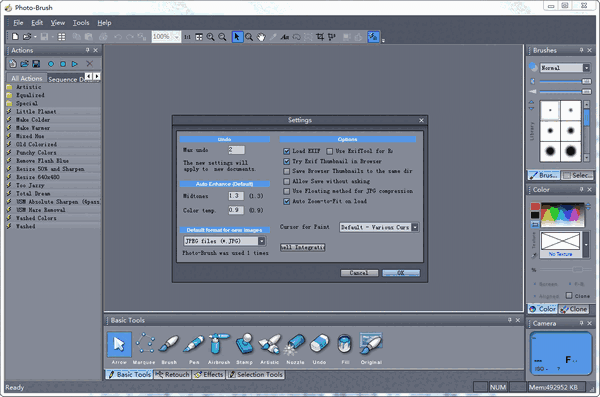Switch to the Selection Tools tab

click(x=256, y=374)
